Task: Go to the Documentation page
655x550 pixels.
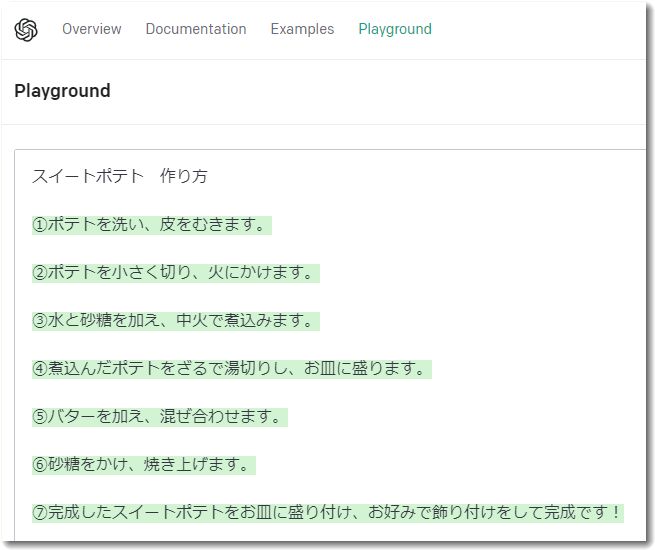Action: point(196,29)
